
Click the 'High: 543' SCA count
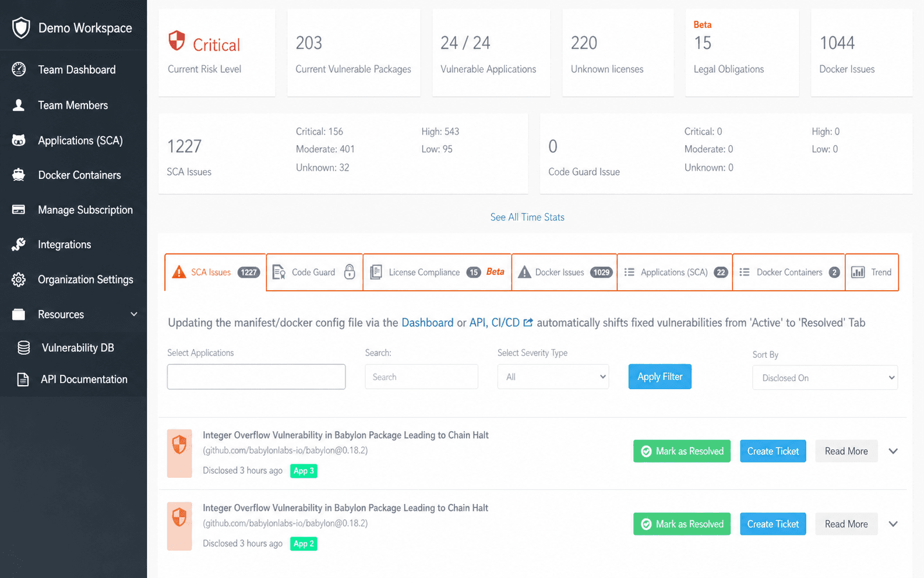pyautogui.click(x=440, y=132)
